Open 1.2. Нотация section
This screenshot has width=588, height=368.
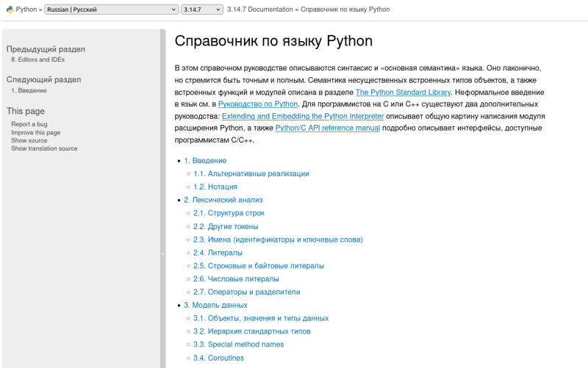pyautogui.click(x=215, y=187)
